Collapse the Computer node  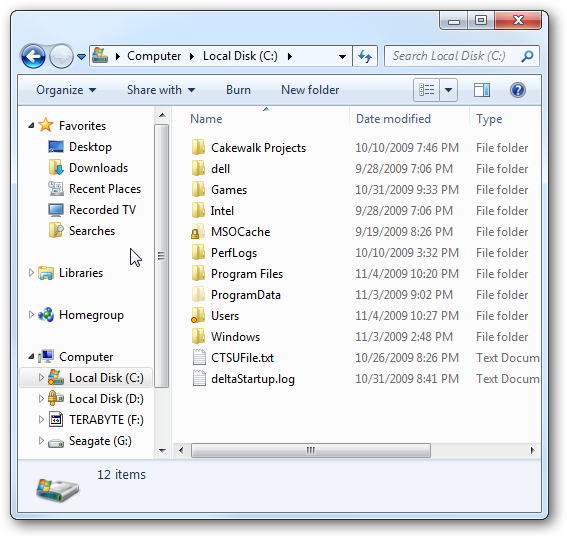pyautogui.click(x=31, y=357)
